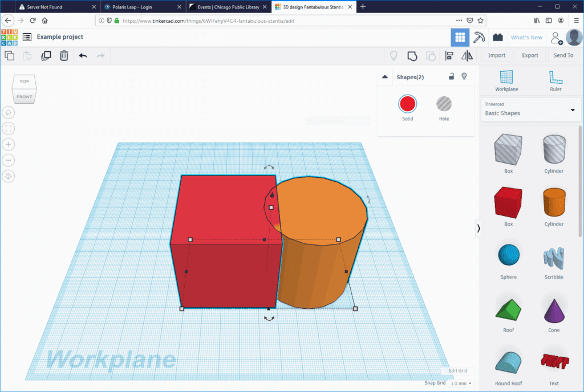
Task: Flip the selected shape
Action: click(x=466, y=55)
